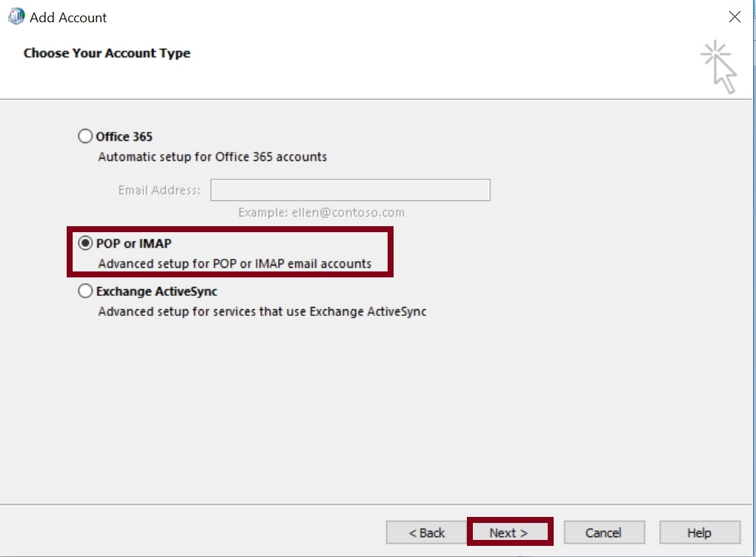
Task: Click into the Email Address text field
Action: [x=350, y=190]
